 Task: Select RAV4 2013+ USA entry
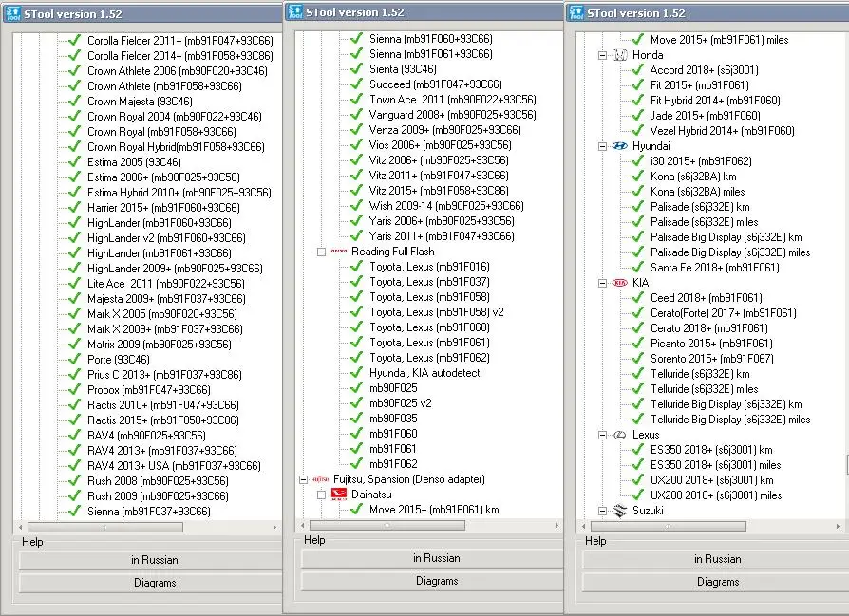point(174,465)
